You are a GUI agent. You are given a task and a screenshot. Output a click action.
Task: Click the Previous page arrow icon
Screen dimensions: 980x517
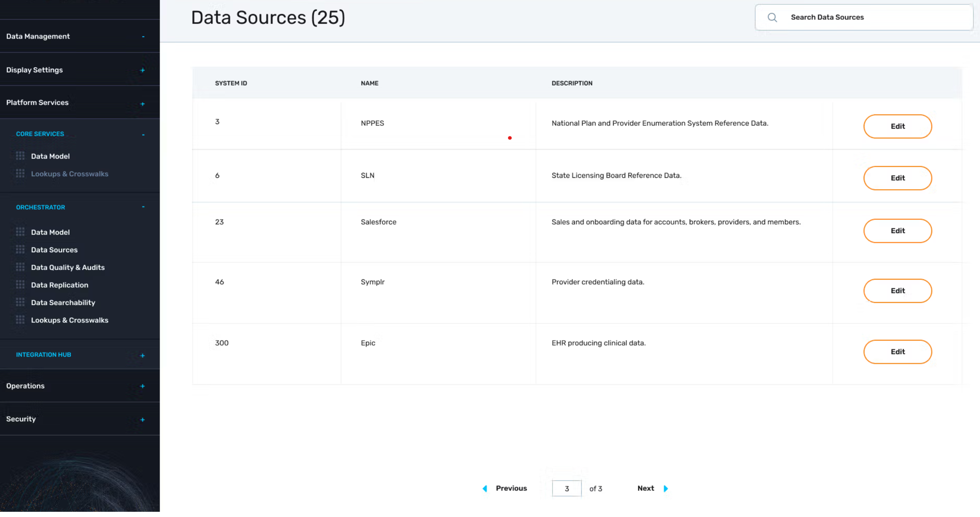point(485,488)
